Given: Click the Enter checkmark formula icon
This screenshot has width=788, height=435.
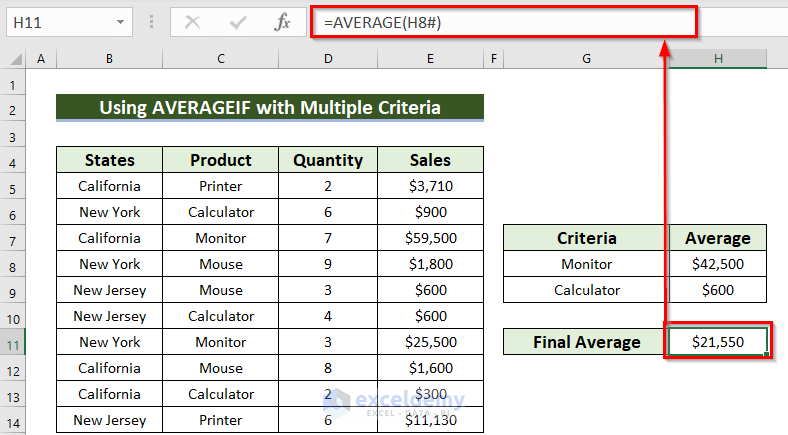Looking at the screenshot, I should (x=238, y=22).
